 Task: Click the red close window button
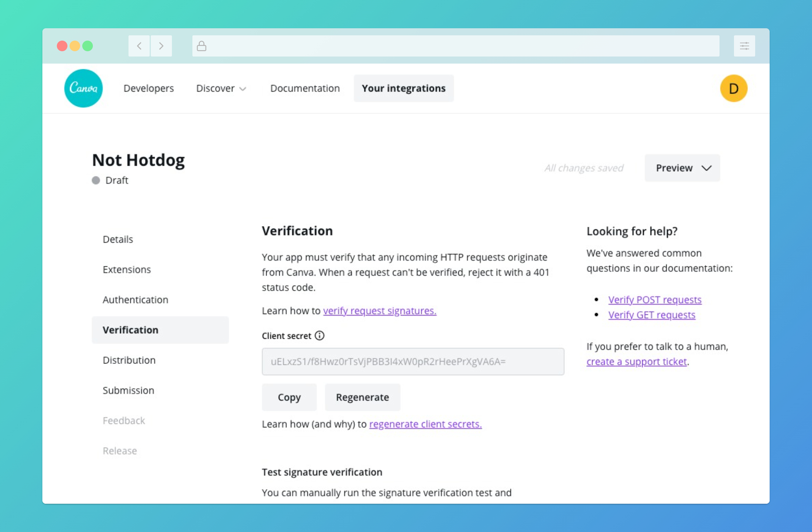tap(62, 46)
